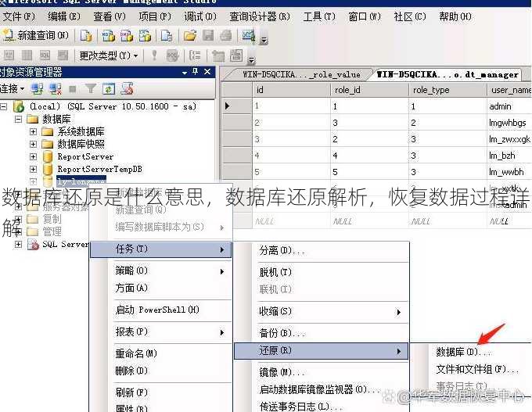532x412 pixels.
Task: Click the Connect Object Explorer icon
Action: (37, 89)
